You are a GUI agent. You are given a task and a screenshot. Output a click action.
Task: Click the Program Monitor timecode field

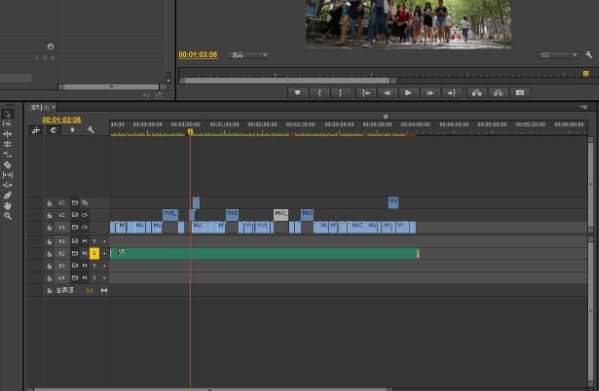pyautogui.click(x=198, y=55)
